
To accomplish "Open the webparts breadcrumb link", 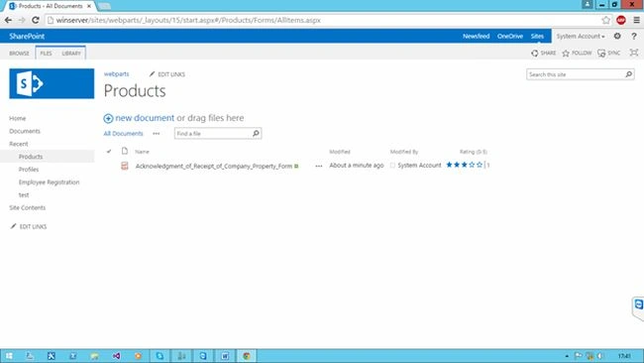I will click(116, 74).
